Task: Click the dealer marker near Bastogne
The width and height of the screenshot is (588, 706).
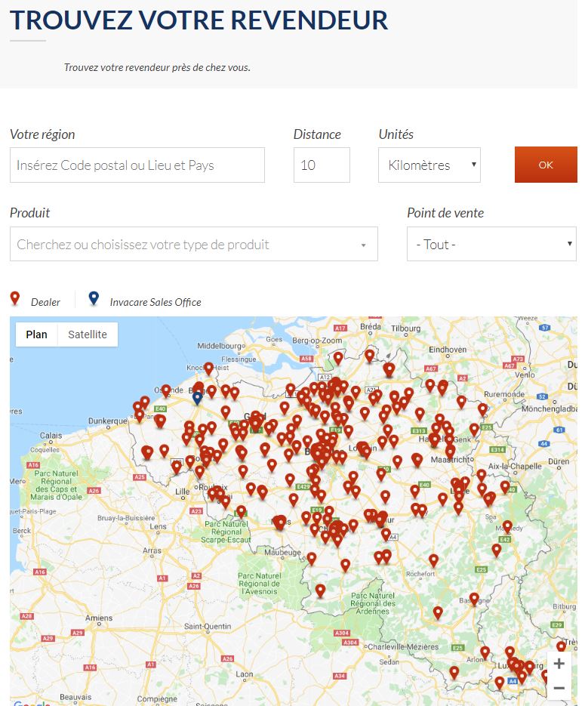Action: [474, 598]
